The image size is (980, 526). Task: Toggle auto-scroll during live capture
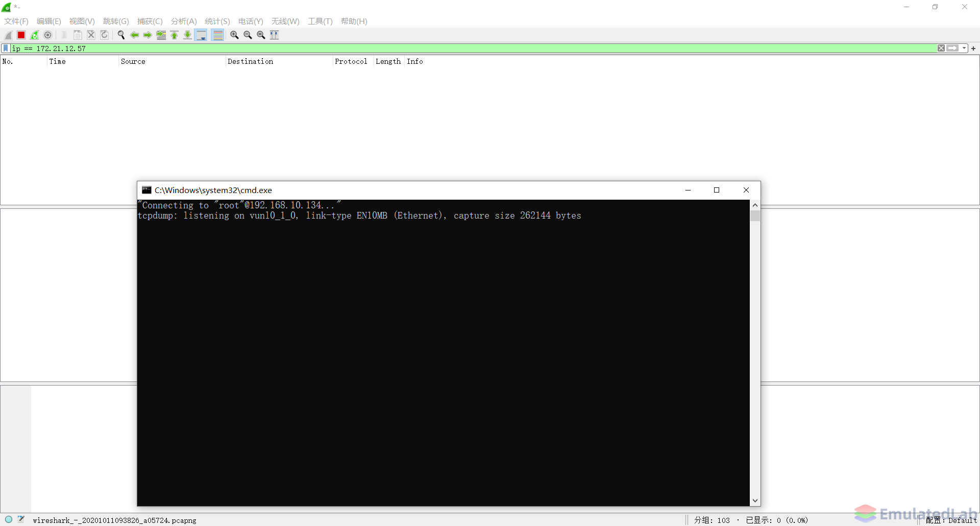click(201, 35)
